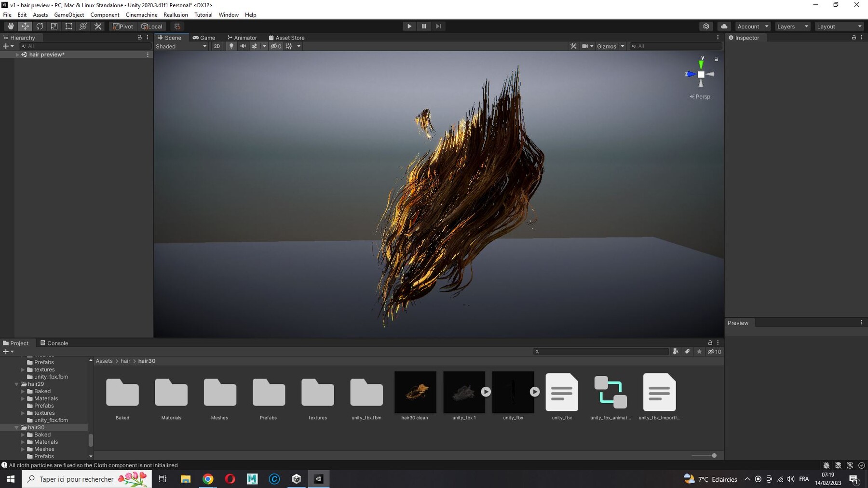Open the Shaded draw mode dropdown
The image size is (868, 488).
181,46
